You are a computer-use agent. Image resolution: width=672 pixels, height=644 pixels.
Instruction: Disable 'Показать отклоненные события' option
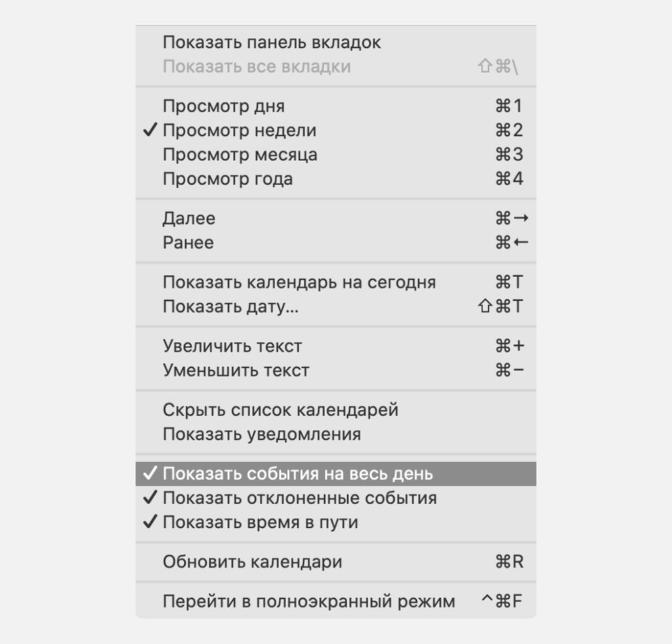click(x=299, y=498)
